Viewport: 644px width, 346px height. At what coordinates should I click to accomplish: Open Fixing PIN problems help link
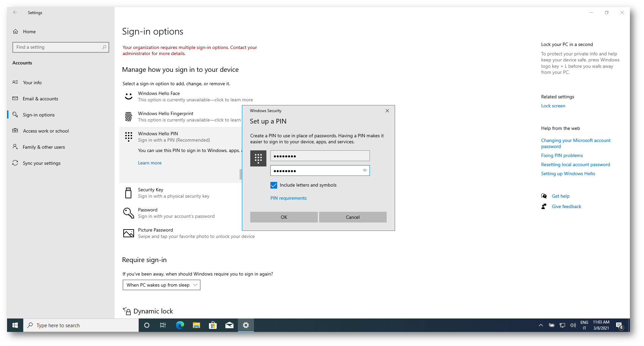[562, 155]
